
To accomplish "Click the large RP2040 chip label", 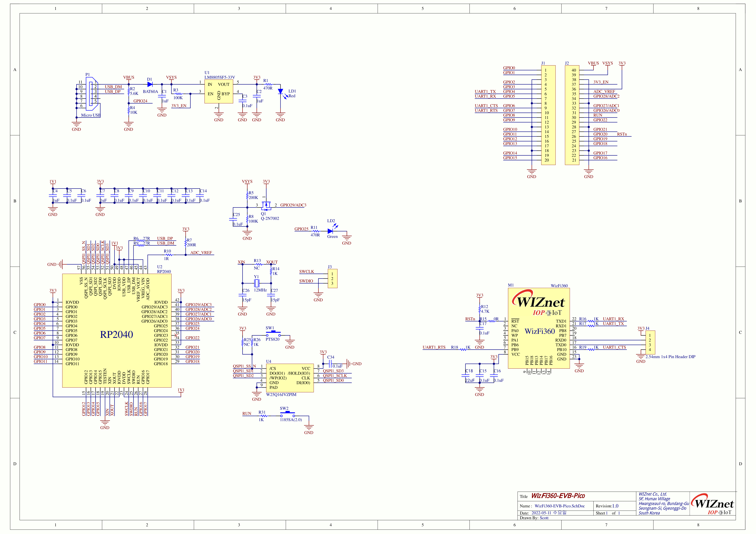I will tap(117, 335).
